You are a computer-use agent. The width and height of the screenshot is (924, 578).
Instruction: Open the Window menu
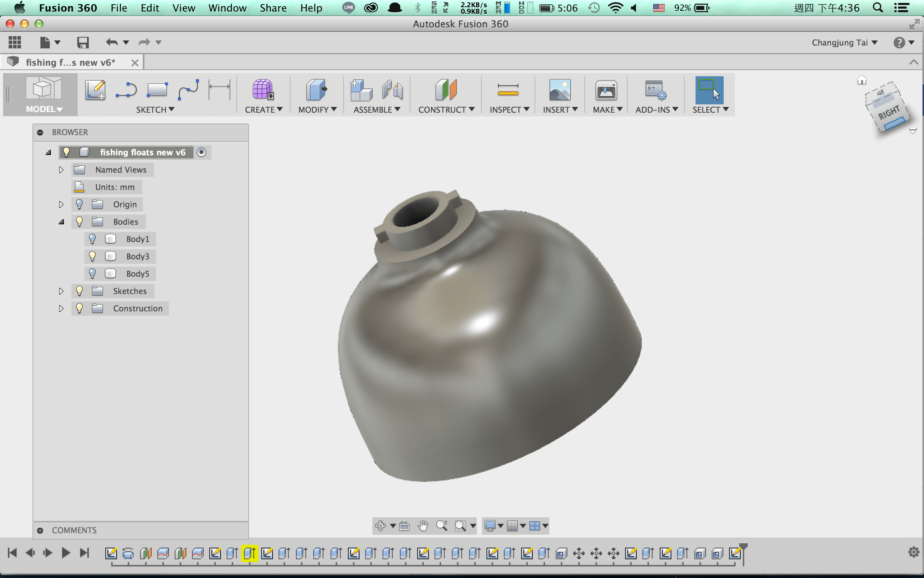click(227, 8)
